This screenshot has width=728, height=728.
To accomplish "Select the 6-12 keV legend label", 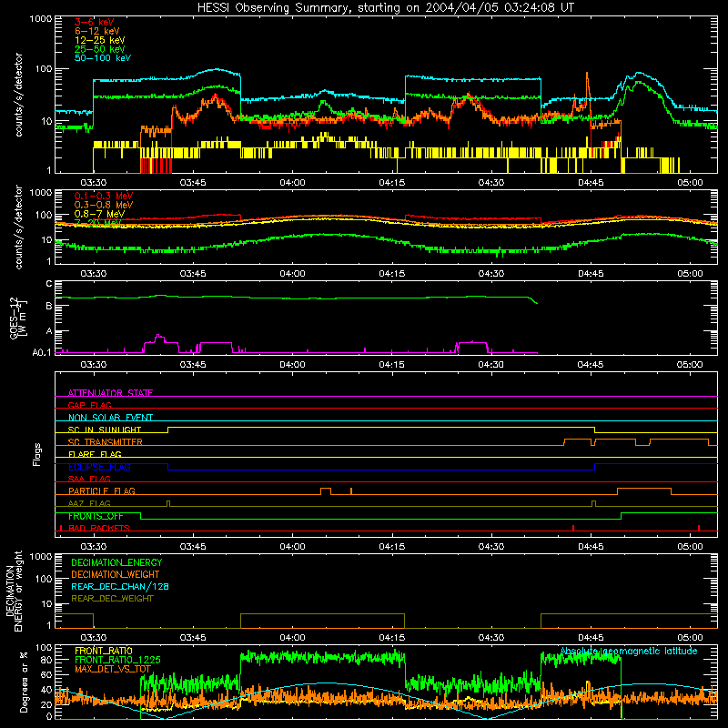I will coord(97,31).
